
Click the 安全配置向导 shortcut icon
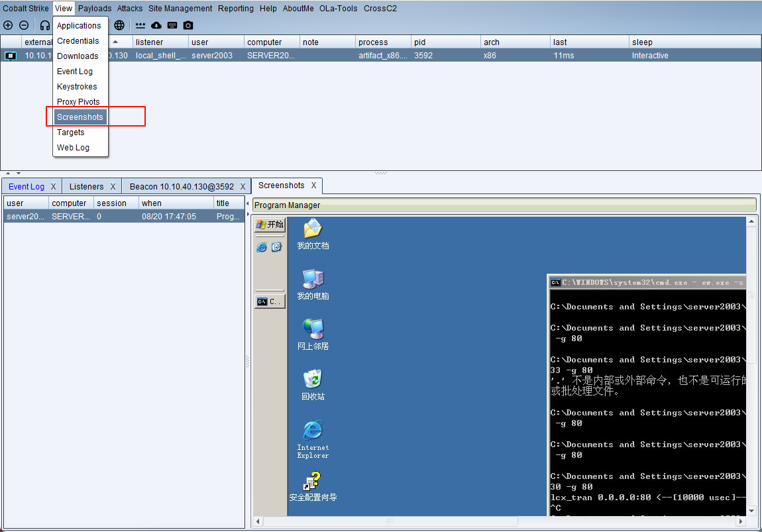313,481
